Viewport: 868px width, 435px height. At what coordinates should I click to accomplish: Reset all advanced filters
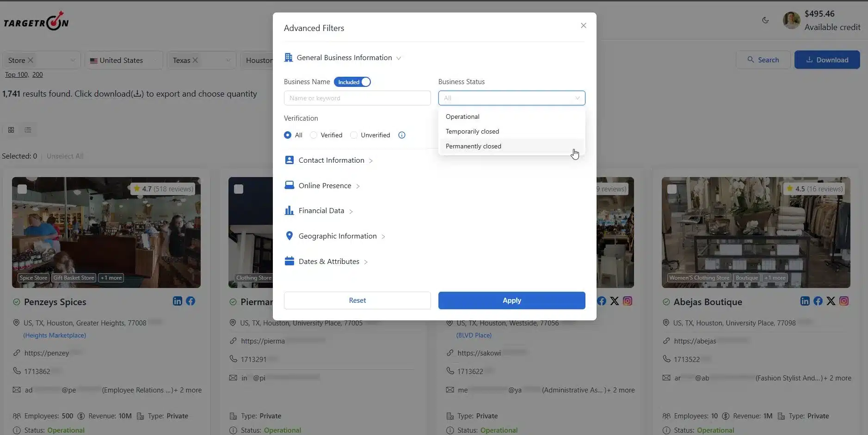357,300
